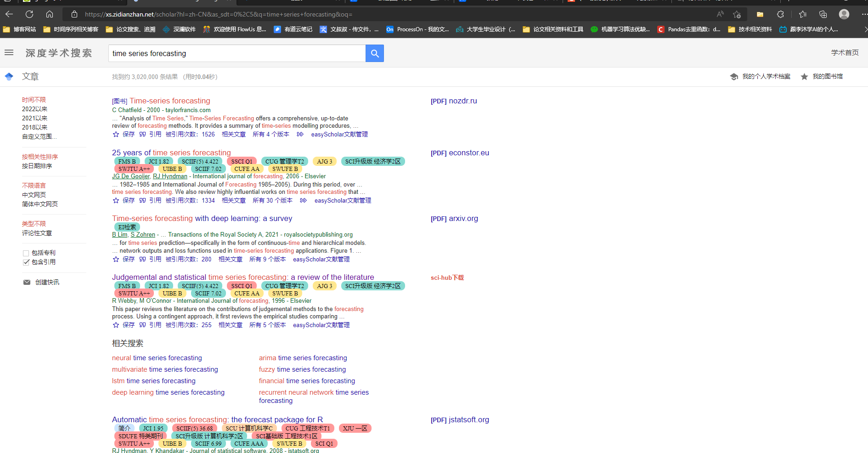View 所有 30 个版本 of 25 years paper

[x=272, y=200]
